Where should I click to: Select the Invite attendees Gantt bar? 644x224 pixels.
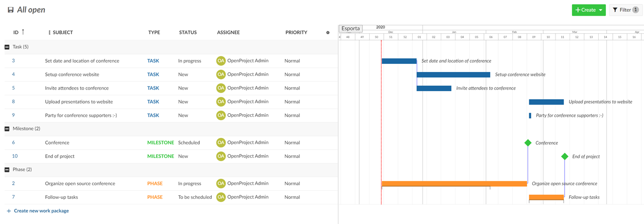pyautogui.click(x=434, y=88)
